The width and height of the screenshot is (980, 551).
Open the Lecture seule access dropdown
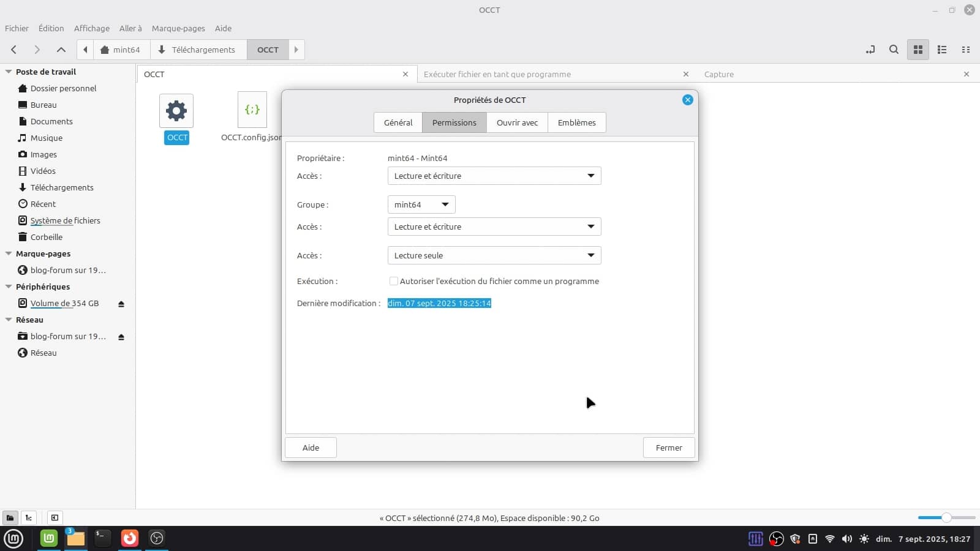click(x=494, y=255)
